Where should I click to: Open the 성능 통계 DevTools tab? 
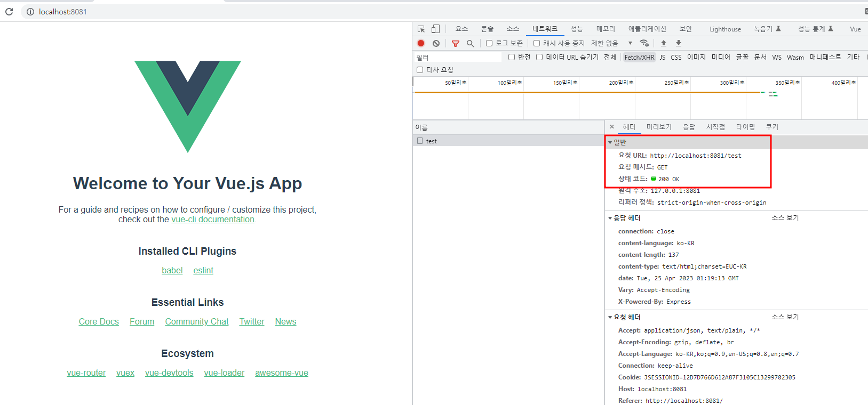[x=815, y=29]
